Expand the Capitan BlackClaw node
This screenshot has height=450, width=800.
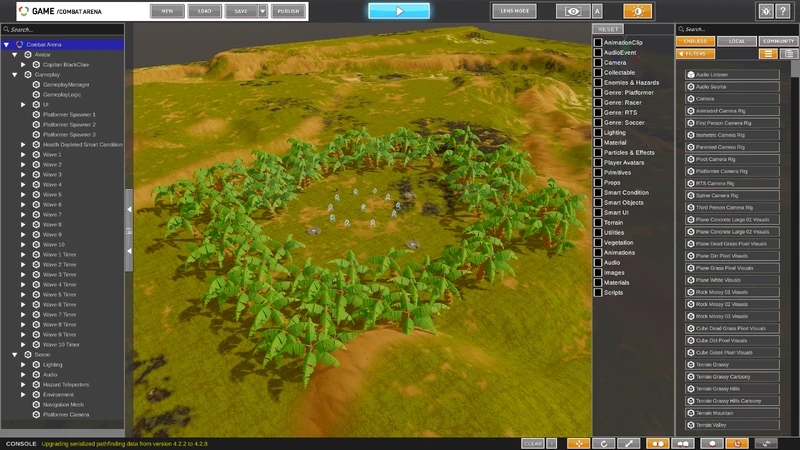[x=23, y=65]
